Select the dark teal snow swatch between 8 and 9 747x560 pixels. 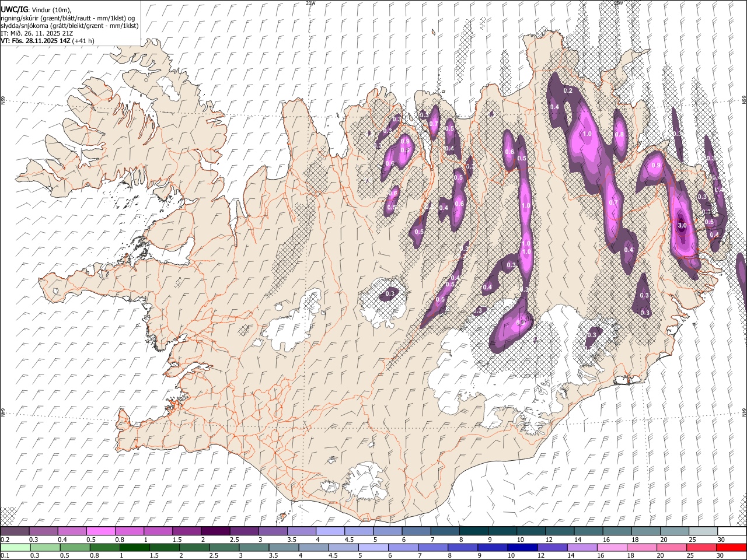[473, 531]
